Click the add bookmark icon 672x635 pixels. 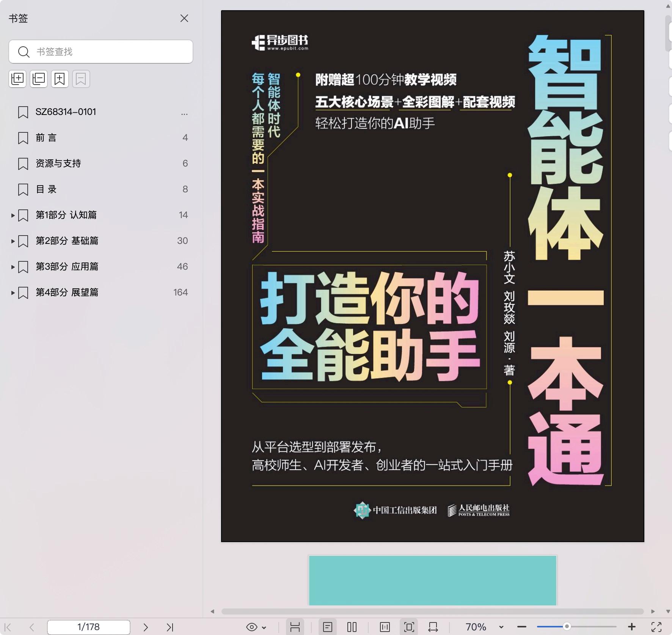coord(60,79)
